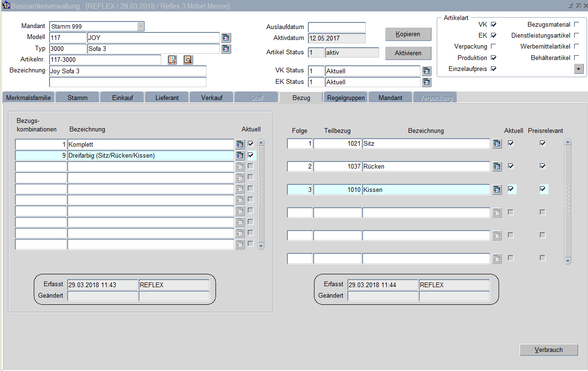Uncheck Preisrelevant for the Sitz row

pyautogui.click(x=542, y=143)
